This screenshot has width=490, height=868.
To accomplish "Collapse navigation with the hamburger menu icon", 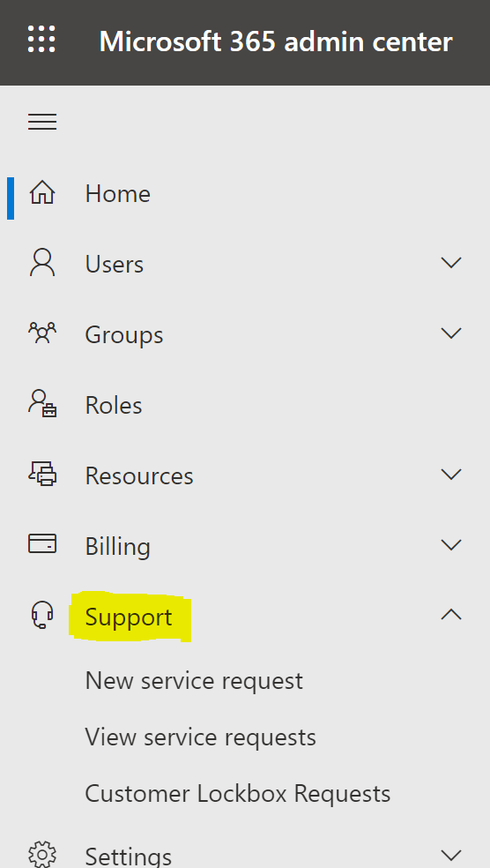I will pos(42,121).
